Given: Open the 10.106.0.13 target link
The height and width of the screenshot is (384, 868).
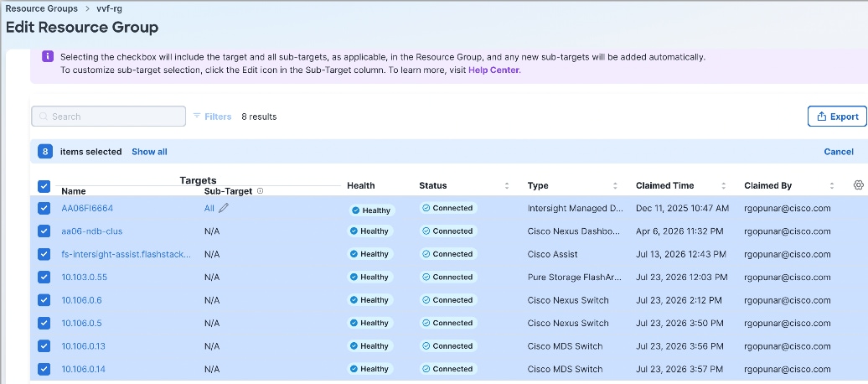Looking at the screenshot, I should (83, 346).
